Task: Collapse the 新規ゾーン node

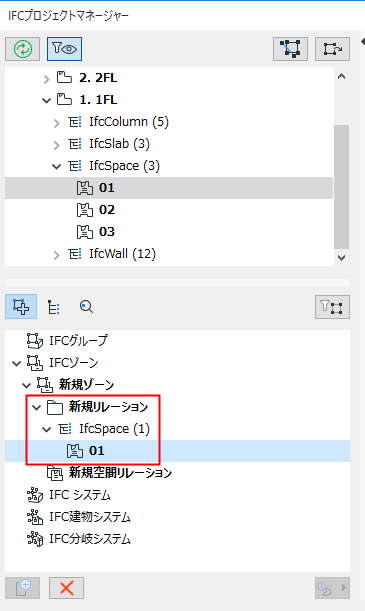Action: [x=26, y=386]
